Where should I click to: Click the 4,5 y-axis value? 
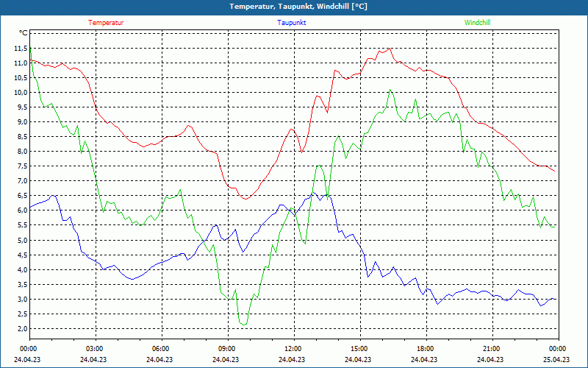23,255
